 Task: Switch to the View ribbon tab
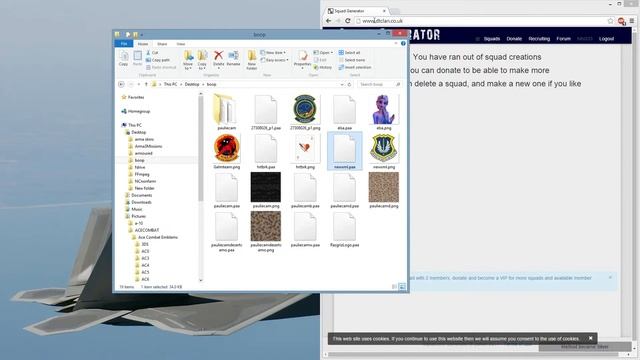click(181, 44)
